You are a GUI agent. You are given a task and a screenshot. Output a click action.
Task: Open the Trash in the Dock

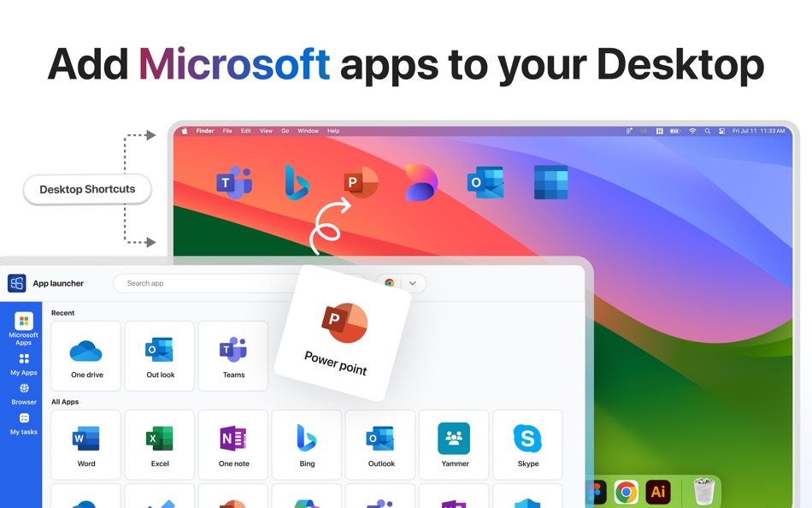pyautogui.click(x=703, y=491)
